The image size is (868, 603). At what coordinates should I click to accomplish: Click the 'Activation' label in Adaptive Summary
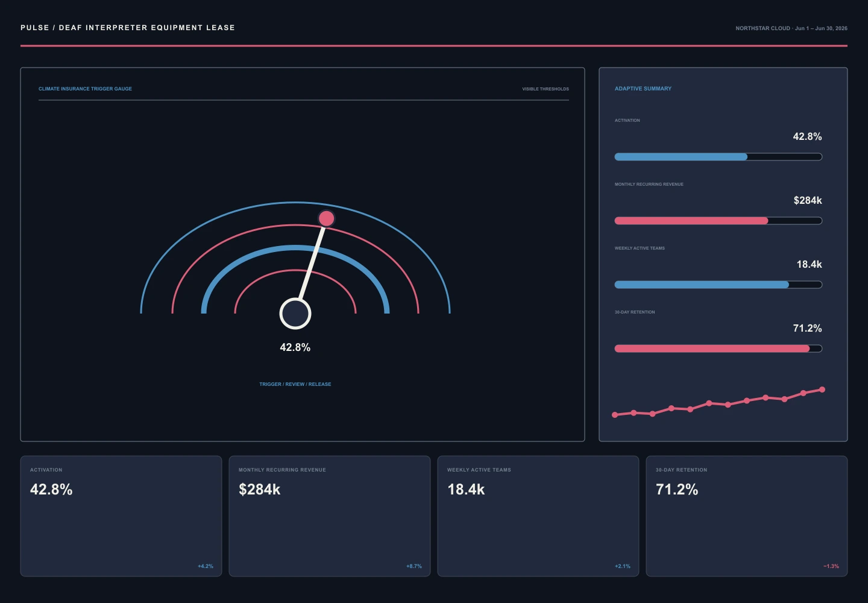click(x=627, y=121)
